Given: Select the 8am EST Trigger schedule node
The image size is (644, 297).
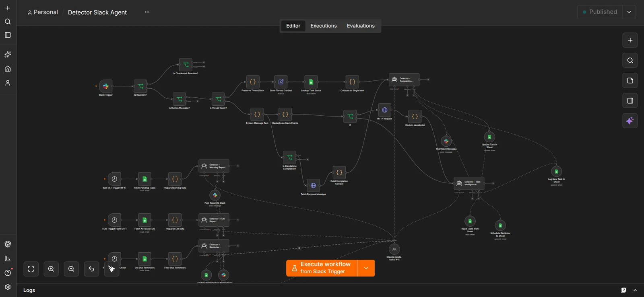Looking at the screenshot, I should click(114, 179).
